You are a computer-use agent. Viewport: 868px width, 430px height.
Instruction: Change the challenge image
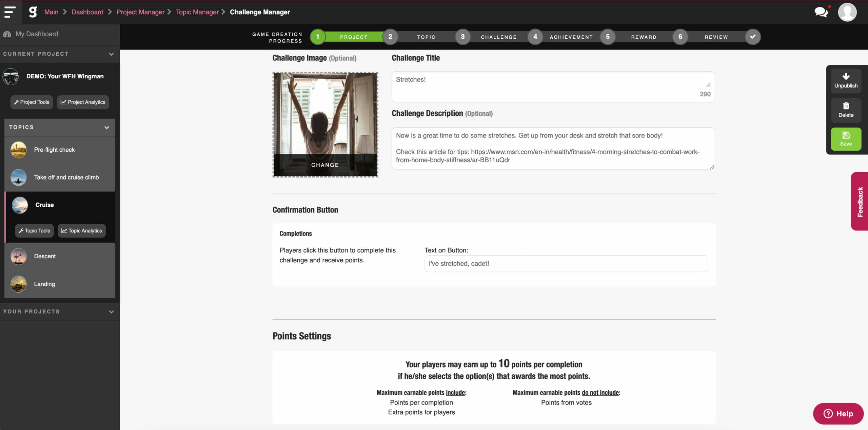click(x=325, y=165)
